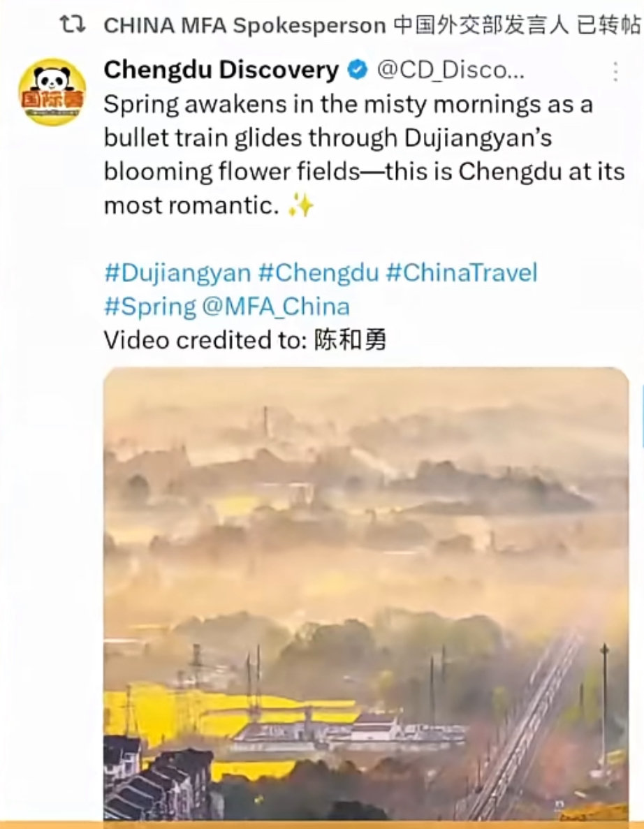Screen dimensions: 644x829
Task: Click the 中国外交部发言人 text
Action: click(x=481, y=25)
